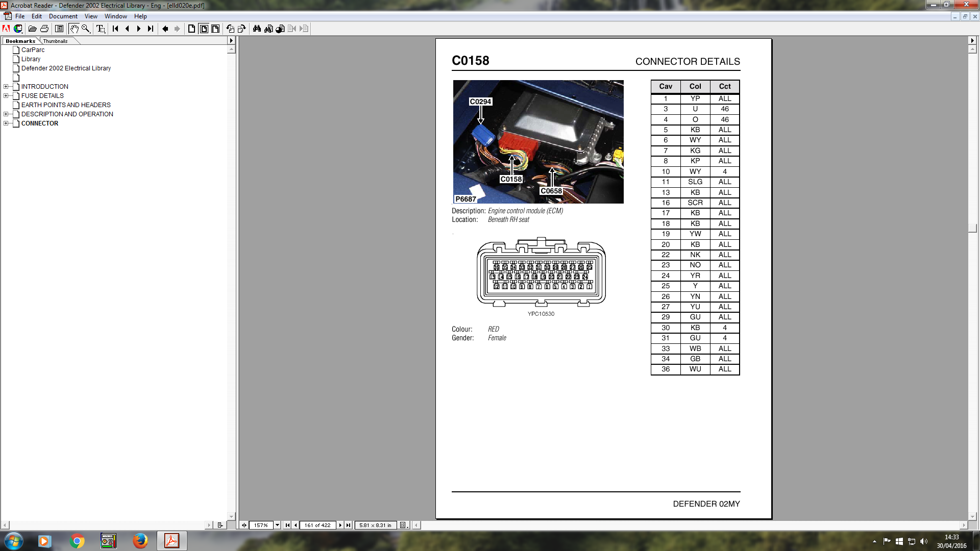Click the ECM connector photo in page
Viewport: 980px width, 551px height.
pos(538,142)
